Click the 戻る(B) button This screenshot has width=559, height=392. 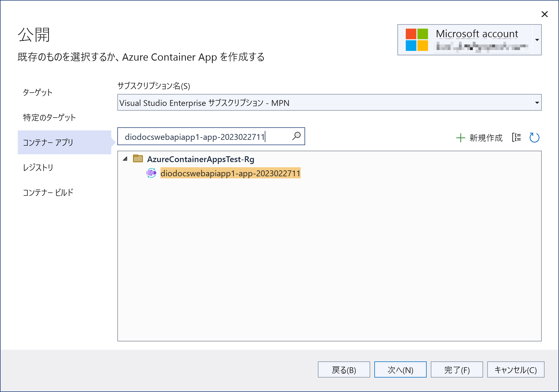coord(344,370)
